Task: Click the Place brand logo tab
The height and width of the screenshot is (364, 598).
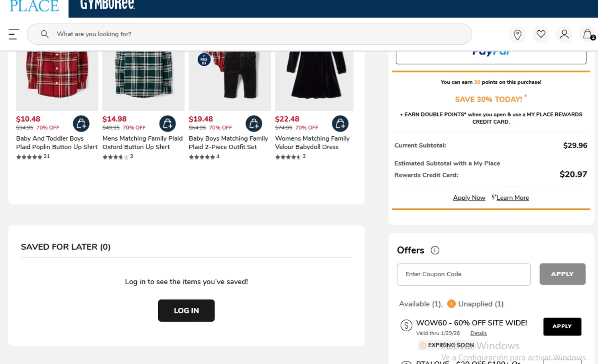Action: pos(34,6)
